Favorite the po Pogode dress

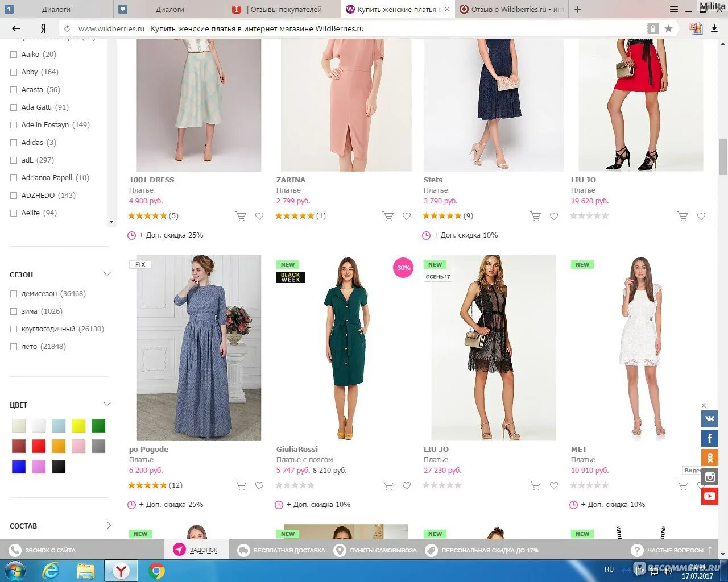click(x=259, y=485)
